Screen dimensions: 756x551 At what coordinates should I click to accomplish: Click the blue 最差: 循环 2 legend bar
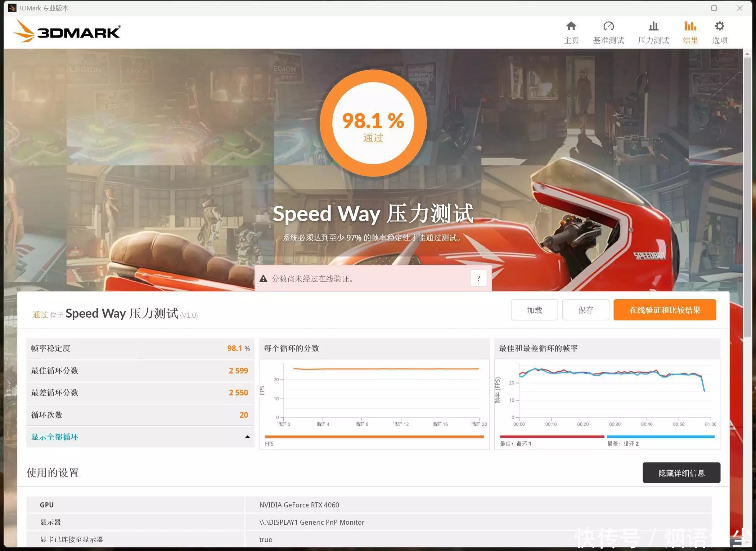point(661,437)
